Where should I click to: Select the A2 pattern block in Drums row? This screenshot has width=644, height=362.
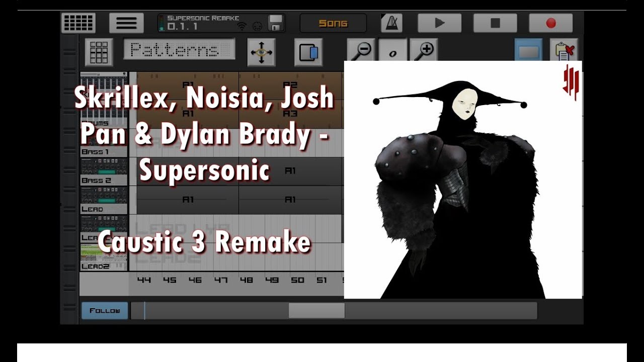click(290, 85)
